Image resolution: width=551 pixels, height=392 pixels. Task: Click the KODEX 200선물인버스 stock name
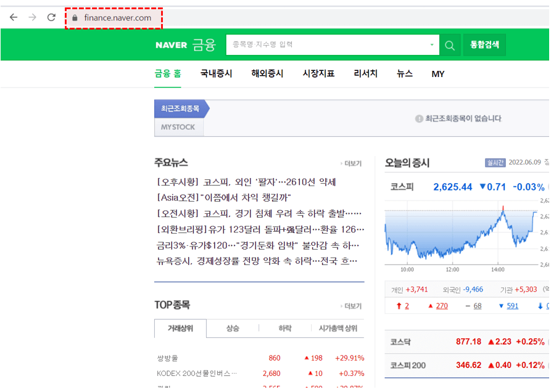197,374
